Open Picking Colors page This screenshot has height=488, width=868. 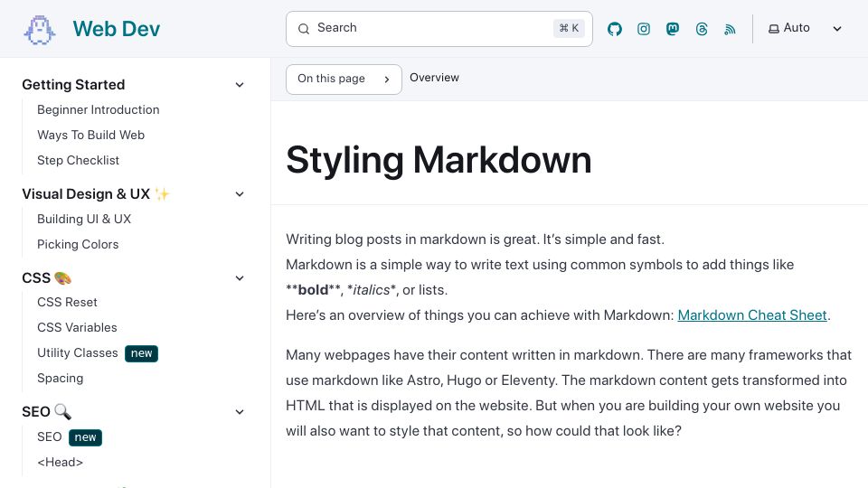coord(78,245)
